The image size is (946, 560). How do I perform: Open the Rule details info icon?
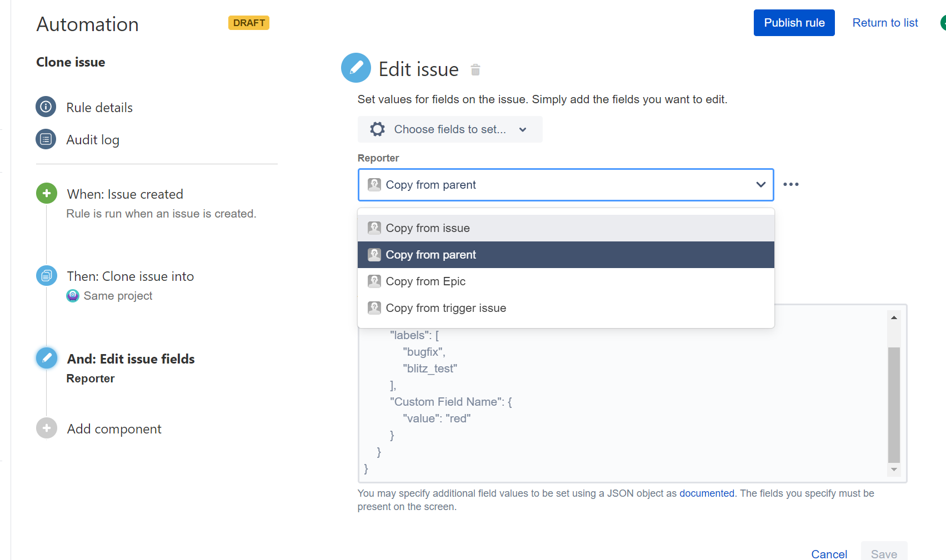[46, 107]
